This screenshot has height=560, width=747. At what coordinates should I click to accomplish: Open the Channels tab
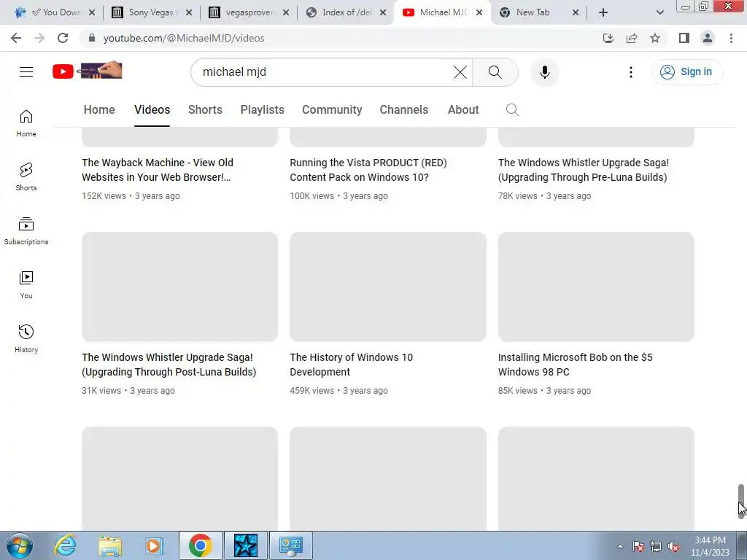click(404, 109)
